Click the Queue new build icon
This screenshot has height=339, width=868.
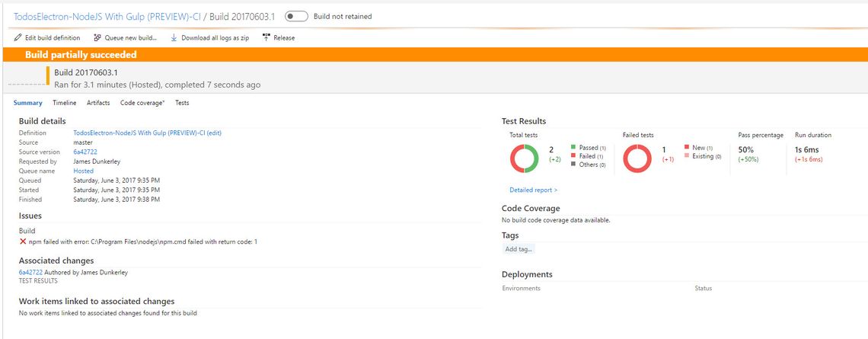(x=97, y=37)
